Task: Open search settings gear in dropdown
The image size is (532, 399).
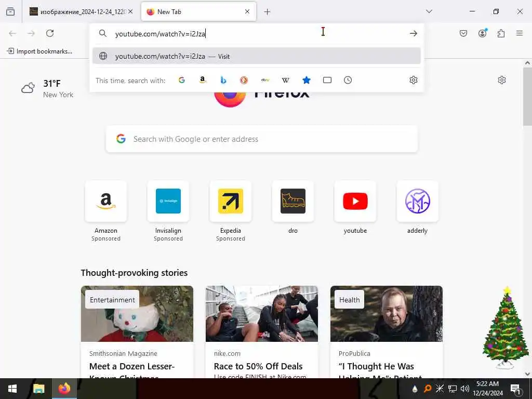Action: click(x=413, y=80)
